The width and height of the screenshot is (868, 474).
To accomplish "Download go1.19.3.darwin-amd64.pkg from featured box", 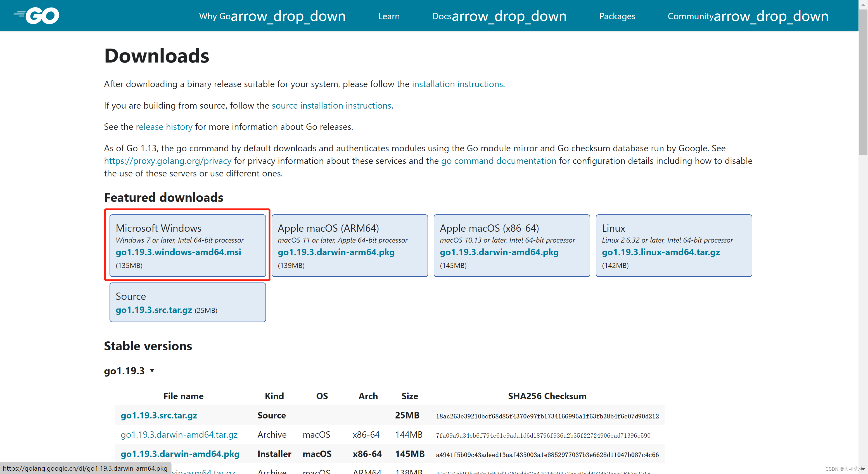I will point(499,252).
